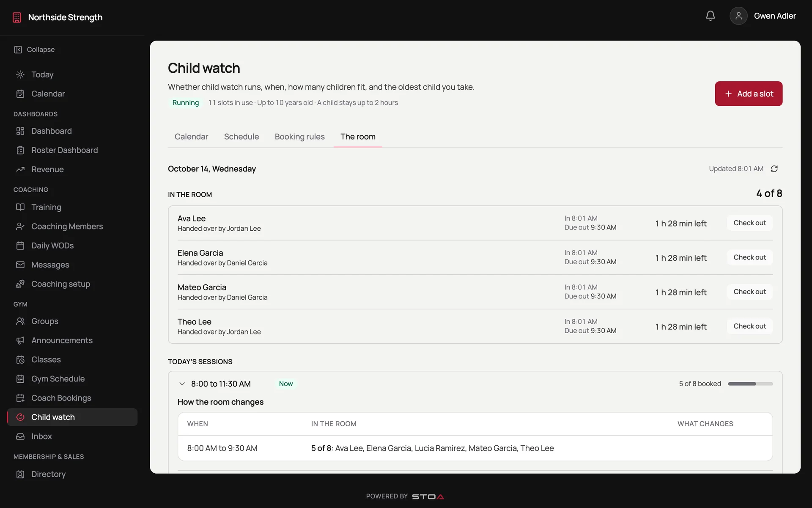Check out Elena Garcia
This screenshot has width=812, height=508.
pyautogui.click(x=749, y=257)
